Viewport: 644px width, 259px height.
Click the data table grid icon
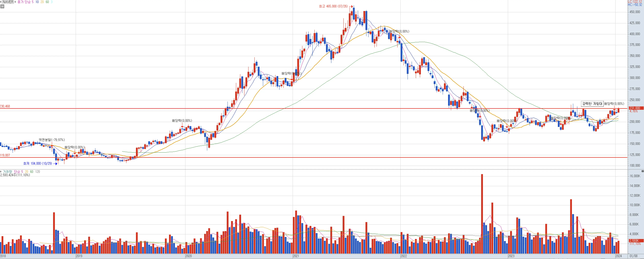pyautogui.click(x=2, y=7)
